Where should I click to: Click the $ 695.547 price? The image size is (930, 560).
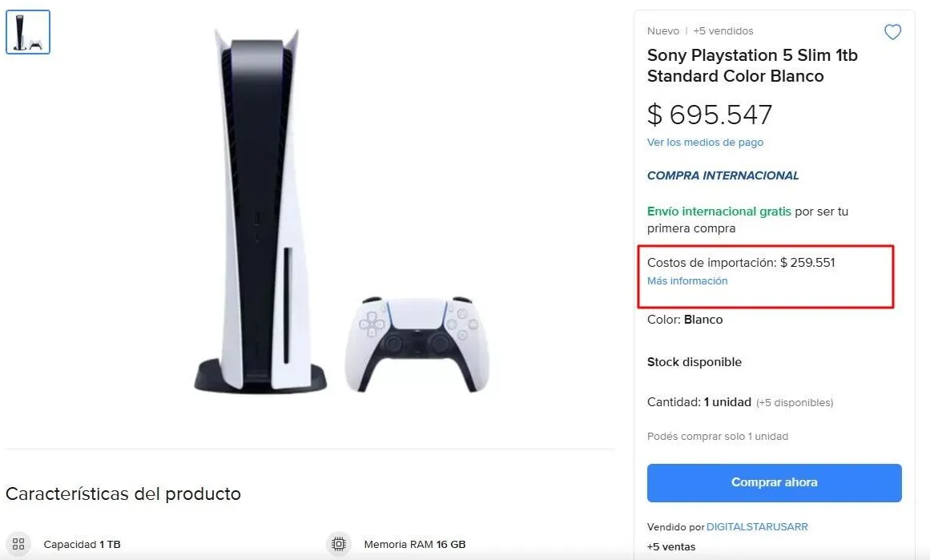tap(710, 115)
